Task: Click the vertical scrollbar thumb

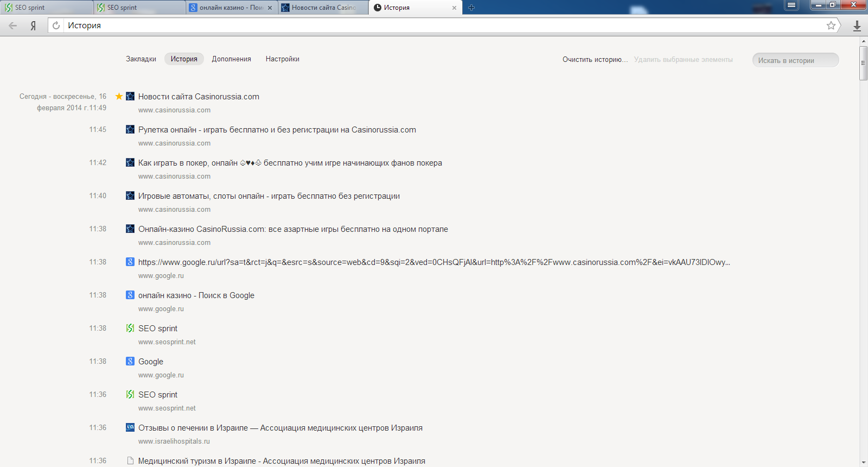Action: pos(864,63)
